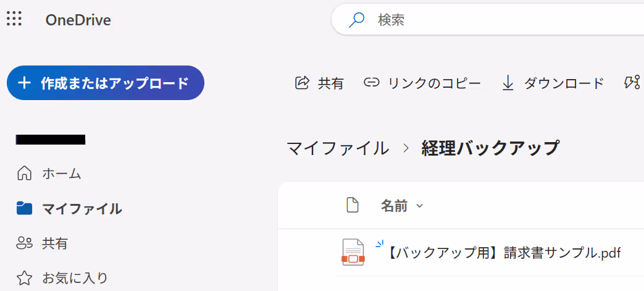
Task: Click the 共有 share toolbar button
Action: pyautogui.click(x=320, y=83)
